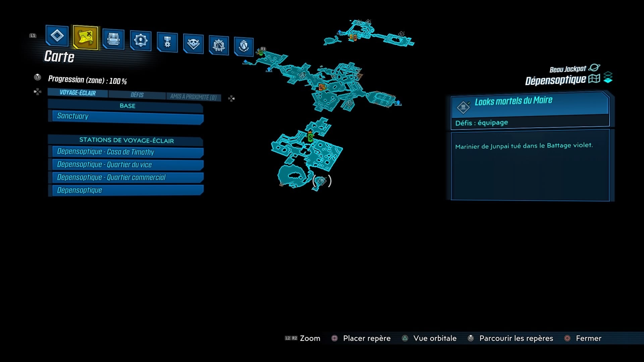The image size is (644, 362).
Task: Click the d-pad icon right of Amis à proximité
Action: pyautogui.click(x=231, y=98)
